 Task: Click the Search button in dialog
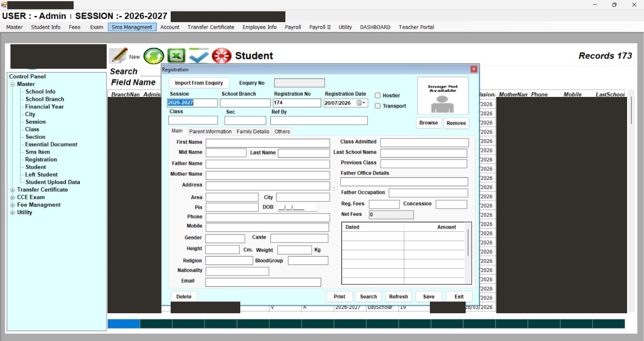click(368, 296)
